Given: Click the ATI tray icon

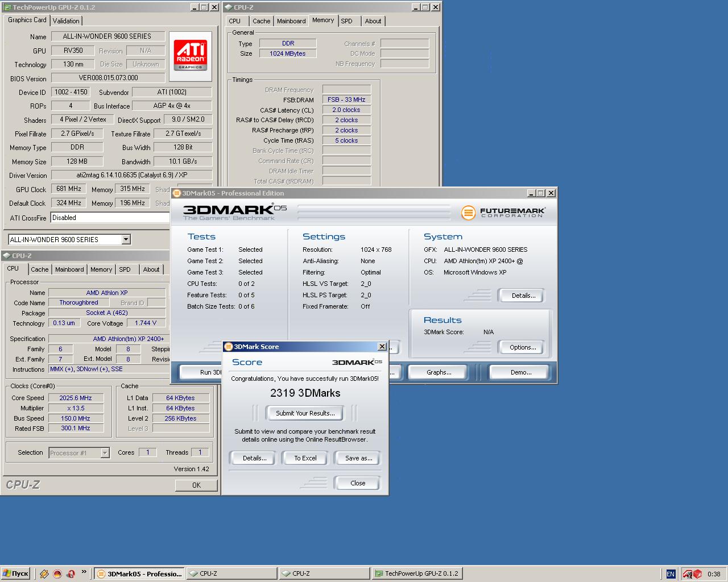Looking at the screenshot, I should click(688, 574).
